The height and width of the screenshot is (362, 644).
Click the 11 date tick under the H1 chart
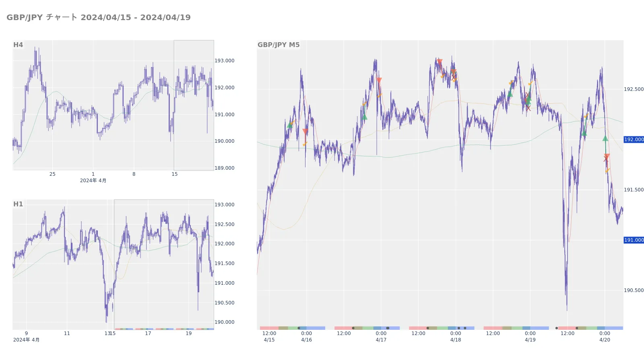(x=67, y=333)
